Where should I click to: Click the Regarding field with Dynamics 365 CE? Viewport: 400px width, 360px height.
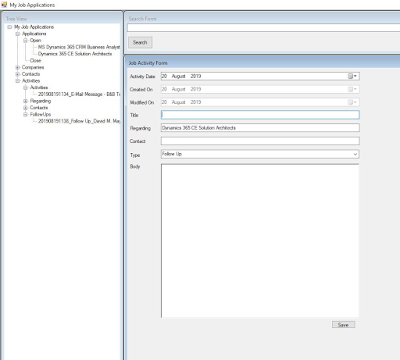coord(260,128)
